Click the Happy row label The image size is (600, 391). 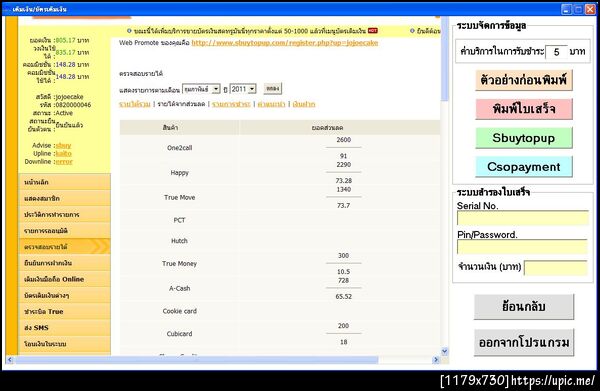click(x=179, y=173)
